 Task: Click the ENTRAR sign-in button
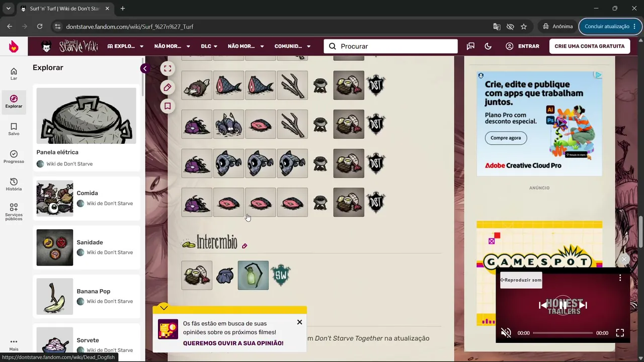click(x=522, y=46)
